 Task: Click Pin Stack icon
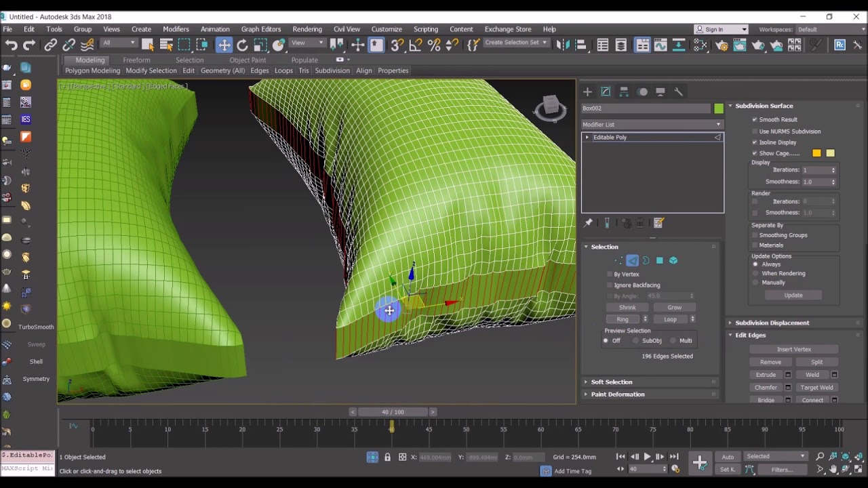tap(588, 223)
